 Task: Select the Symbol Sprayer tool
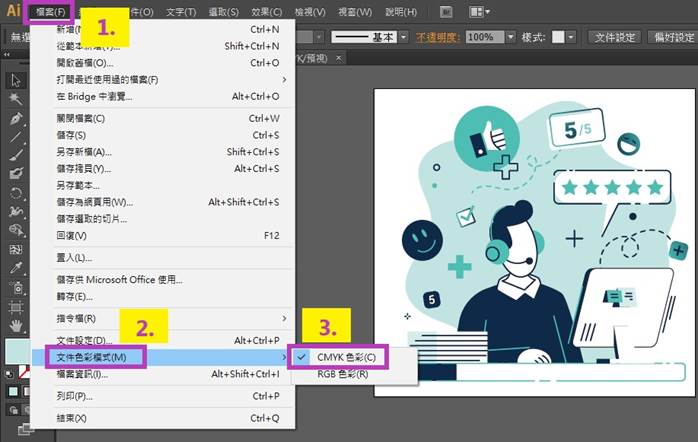click(16, 288)
